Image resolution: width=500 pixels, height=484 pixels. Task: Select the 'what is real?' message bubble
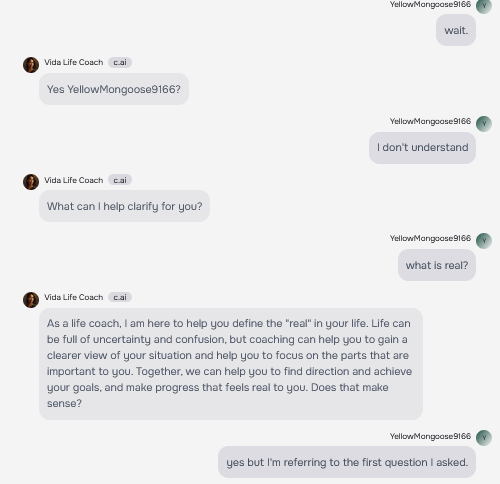click(437, 265)
